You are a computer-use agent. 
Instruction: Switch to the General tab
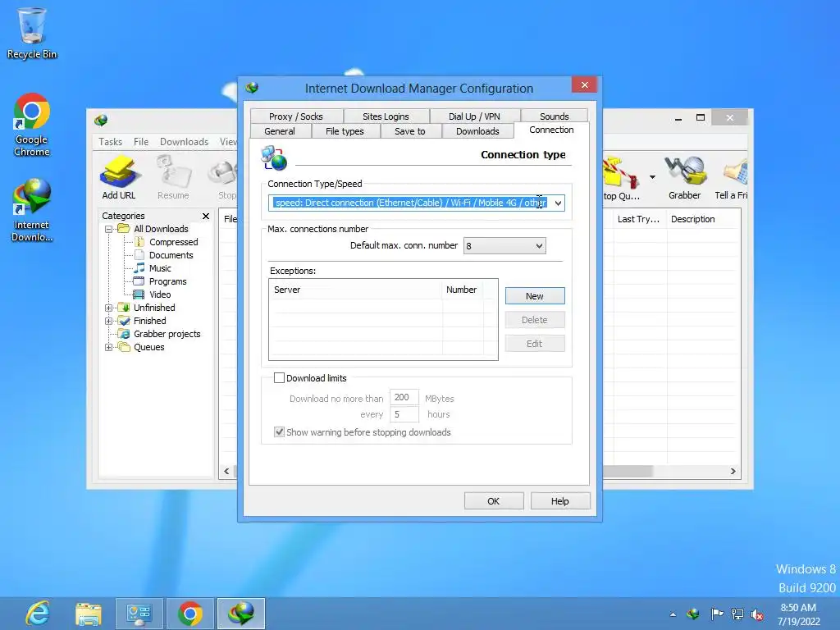280,131
